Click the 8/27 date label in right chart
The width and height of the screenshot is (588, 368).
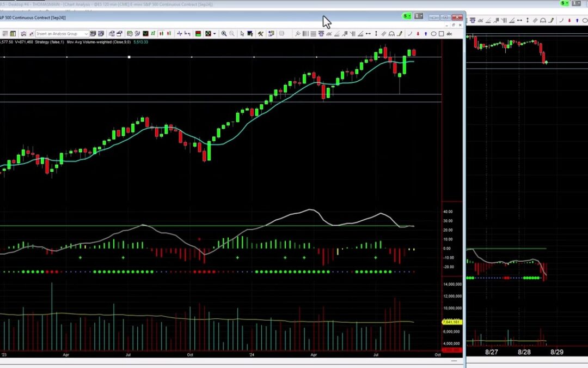click(x=491, y=352)
